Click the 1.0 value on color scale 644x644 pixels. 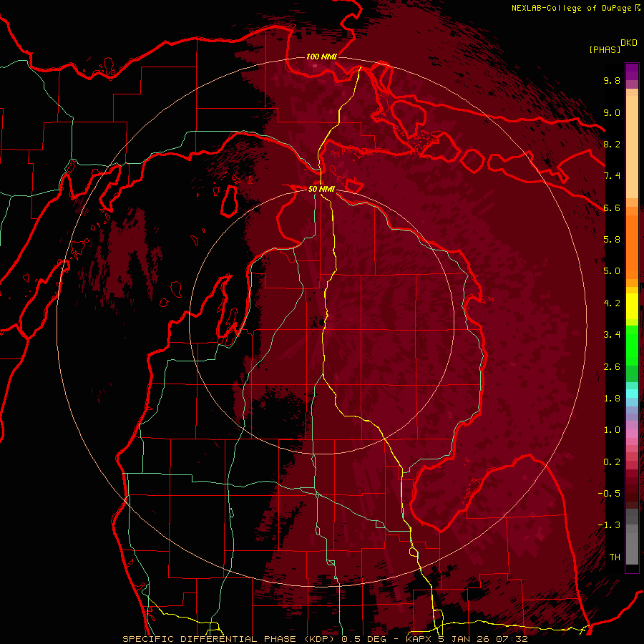click(612, 430)
